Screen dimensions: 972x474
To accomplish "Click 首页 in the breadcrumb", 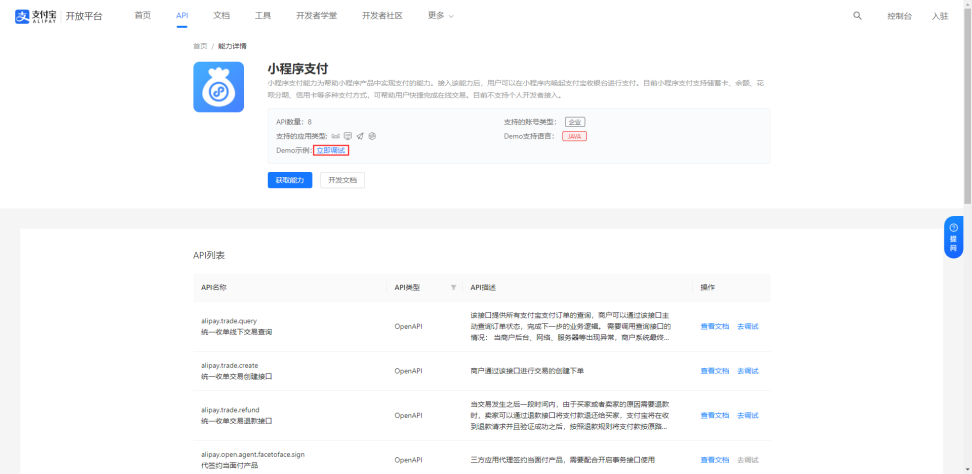I will pos(200,46).
